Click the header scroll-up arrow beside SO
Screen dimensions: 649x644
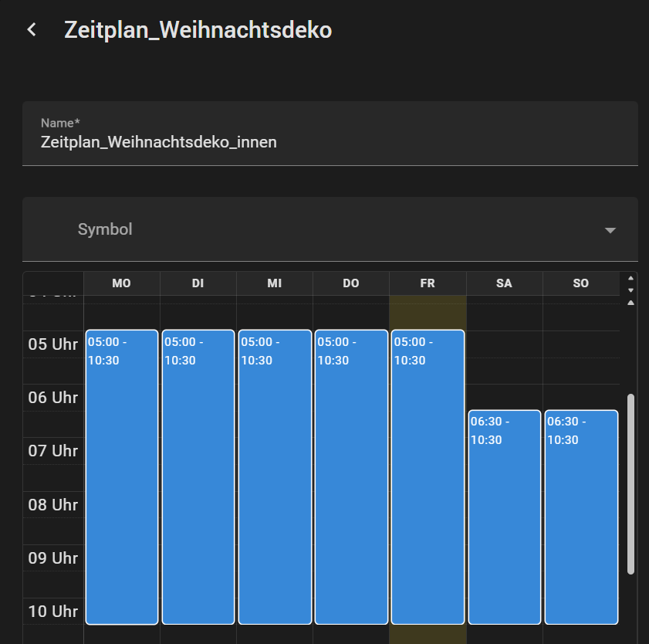pyautogui.click(x=630, y=278)
